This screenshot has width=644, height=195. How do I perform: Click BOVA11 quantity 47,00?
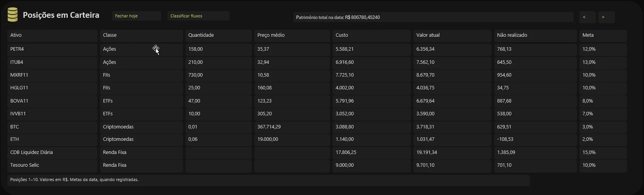pos(218,101)
